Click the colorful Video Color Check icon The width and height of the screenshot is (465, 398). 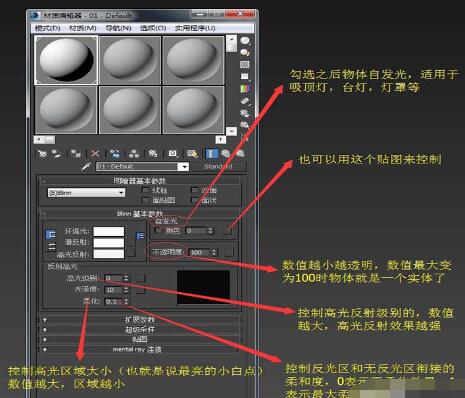pyautogui.click(x=245, y=88)
